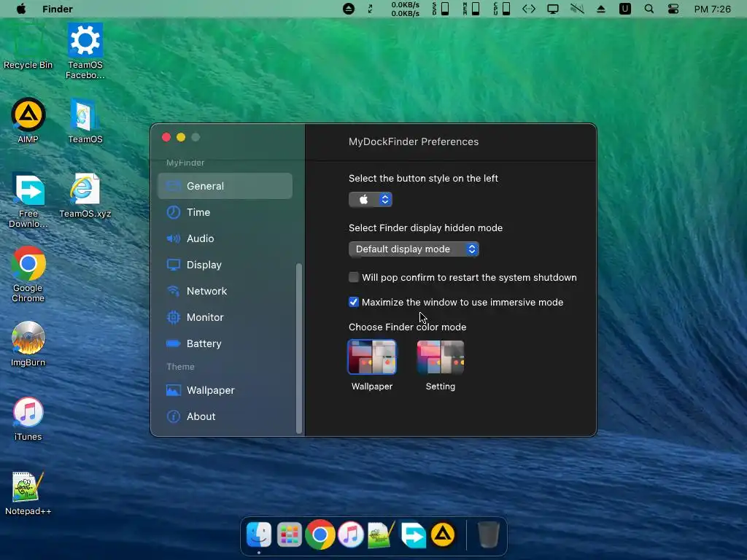This screenshot has height=560, width=747.
Task: Open Free Download Manager in dock
Action: click(413, 534)
